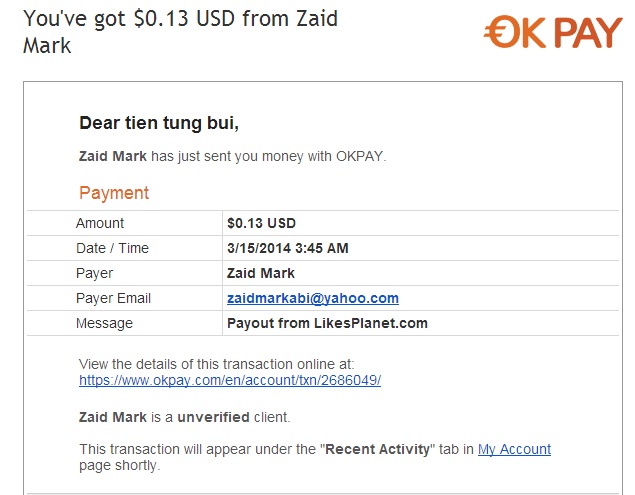Click the Date / Time row label

tap(112, 248)
